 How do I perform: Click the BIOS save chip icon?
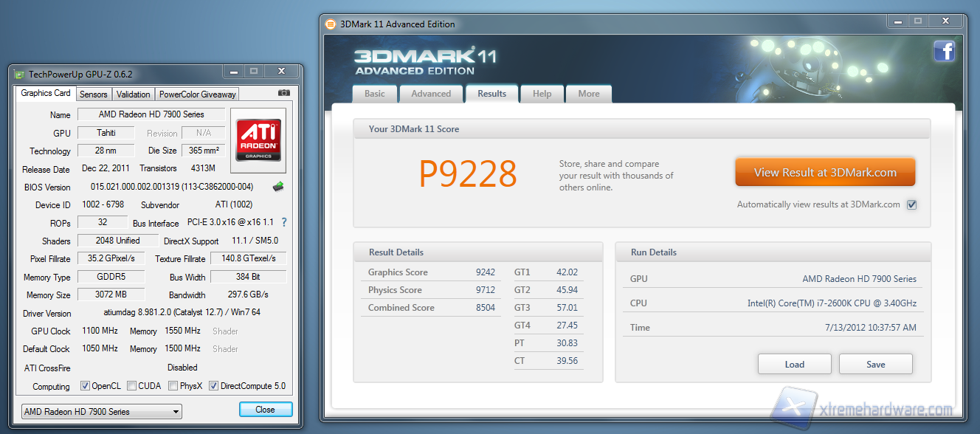click(278, 187)
